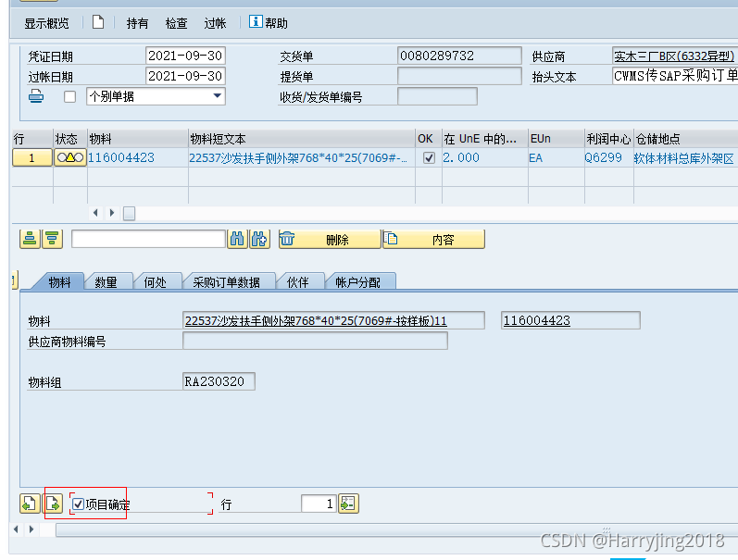Select line 1 row button
Viewport: 738px width, 560px height.
click(x=32, y=157)
